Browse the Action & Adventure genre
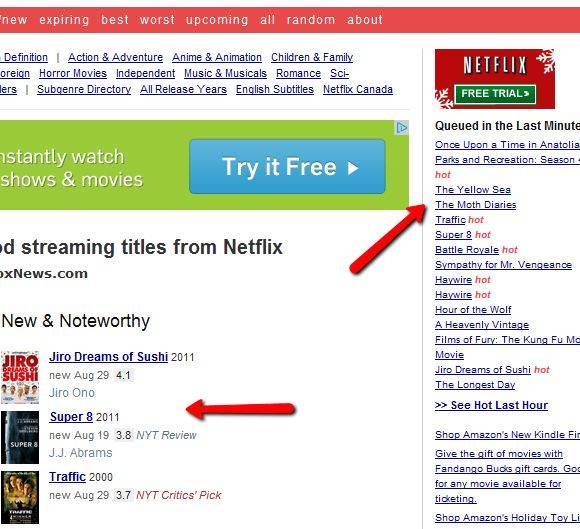The image size is (580, 529). 115,57
